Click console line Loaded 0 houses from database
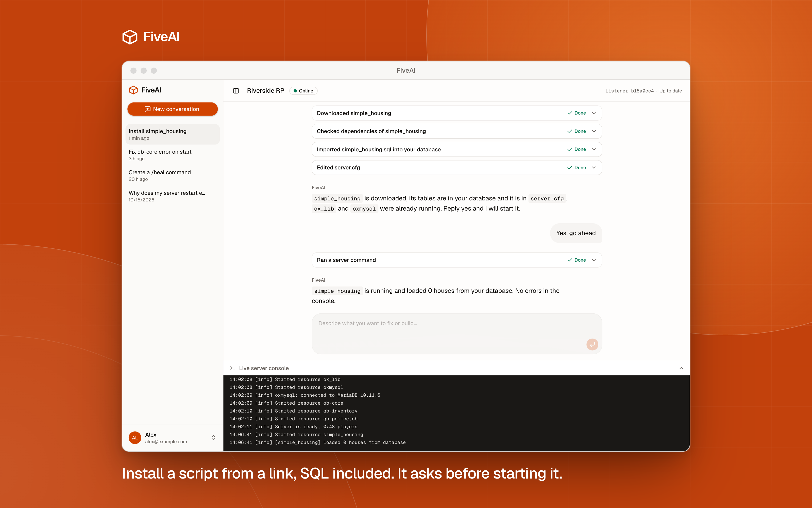Viewport: 812px width, 508px height. point(317,442)
